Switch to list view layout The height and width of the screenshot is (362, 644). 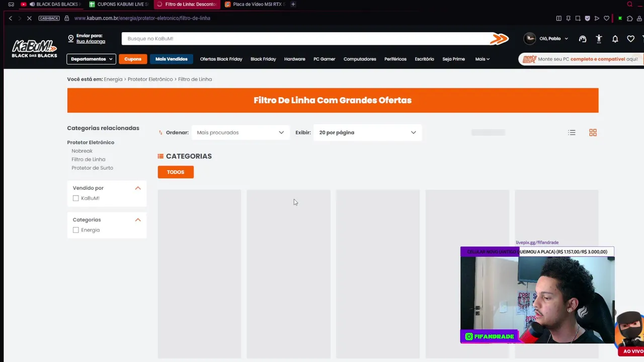click(572, 132)
